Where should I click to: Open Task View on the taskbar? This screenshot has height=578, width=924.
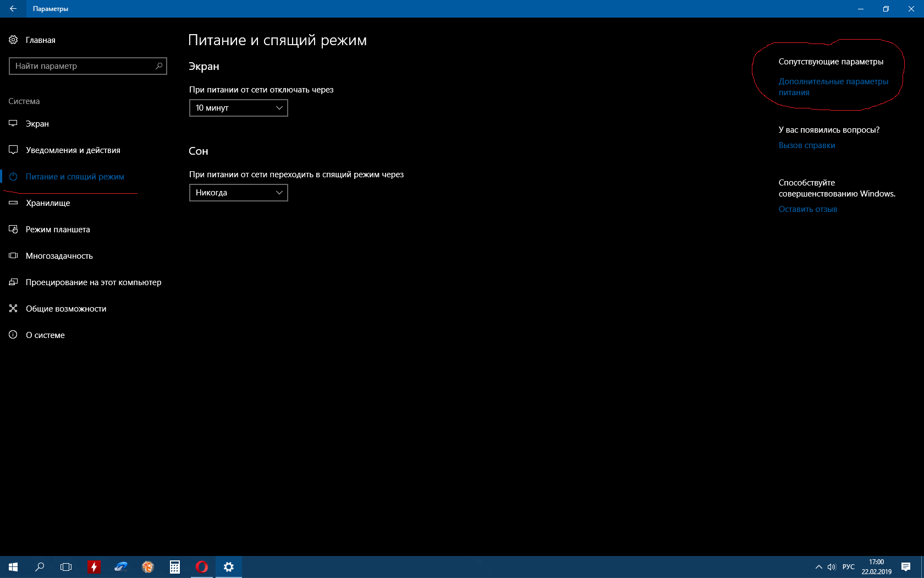(66, 567)
